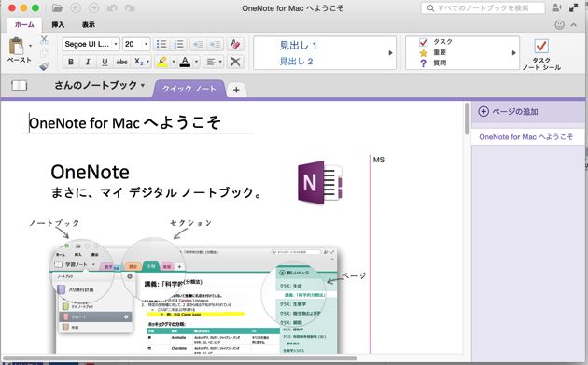The height and width of the screenshot is (365, 588).
Task: Share notebook with person-plus icon
Action: click(x=557, y=7)
